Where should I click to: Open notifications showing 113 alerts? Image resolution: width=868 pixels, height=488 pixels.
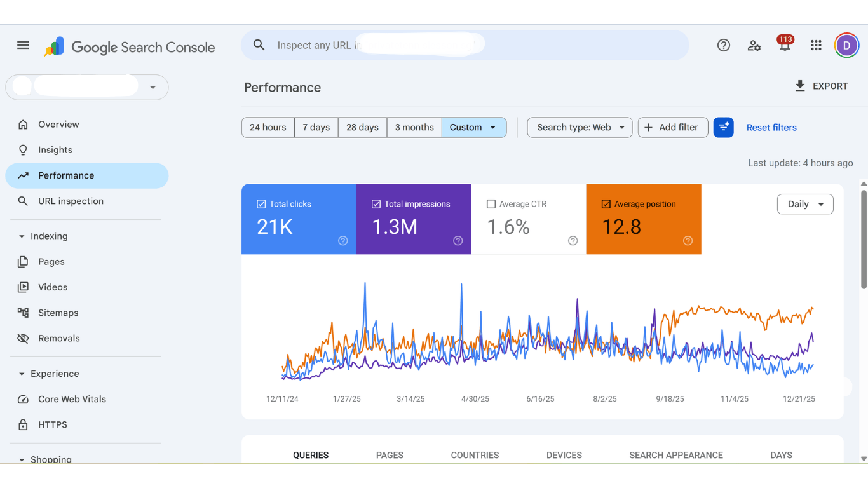pyautogui.click(x=785, y=45)
